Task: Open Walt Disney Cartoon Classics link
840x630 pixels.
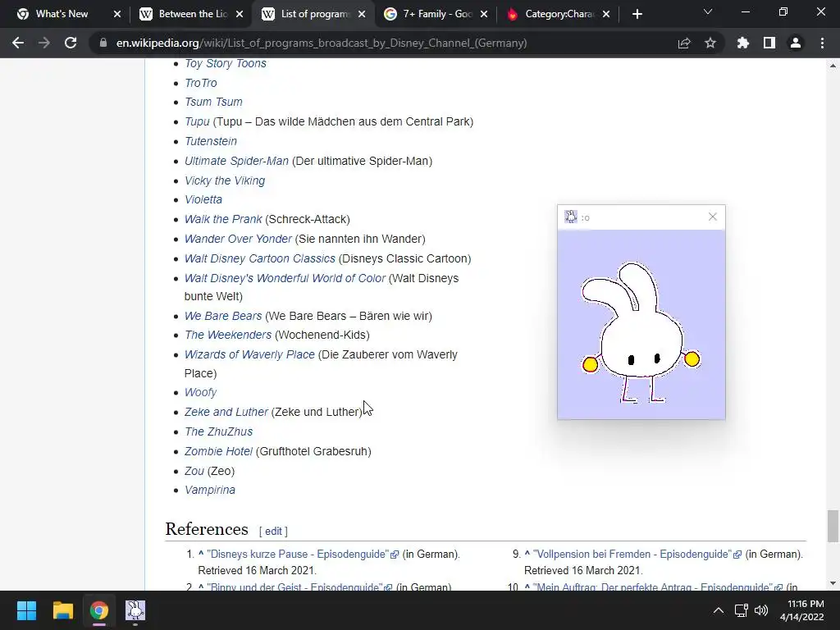Action: 260,258
